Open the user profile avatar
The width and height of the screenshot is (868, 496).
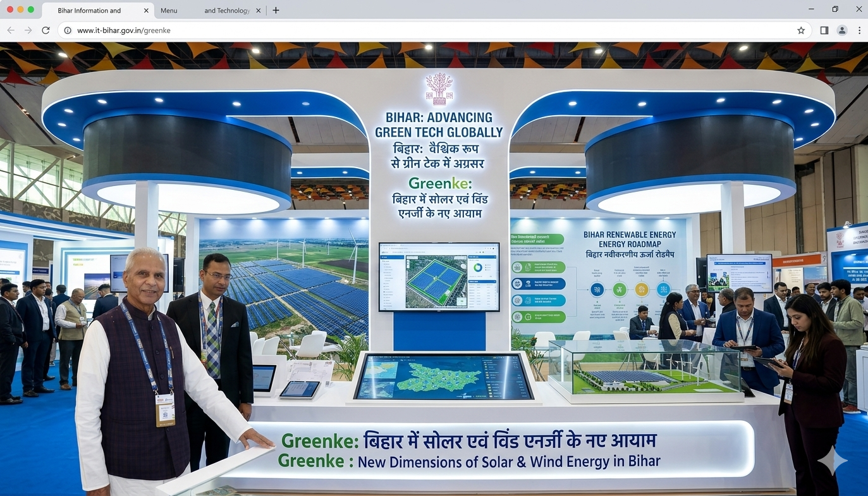(842, 30)
